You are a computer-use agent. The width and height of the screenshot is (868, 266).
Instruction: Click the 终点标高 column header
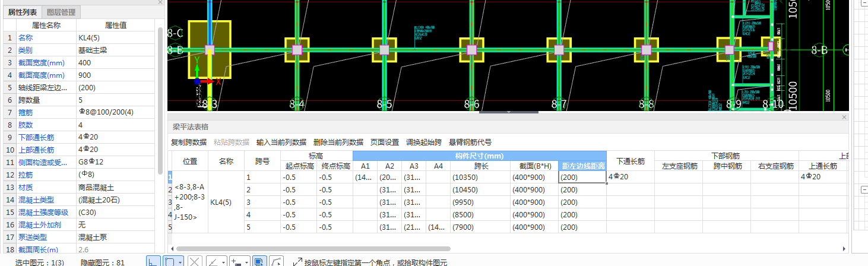[x=334, y=166]
